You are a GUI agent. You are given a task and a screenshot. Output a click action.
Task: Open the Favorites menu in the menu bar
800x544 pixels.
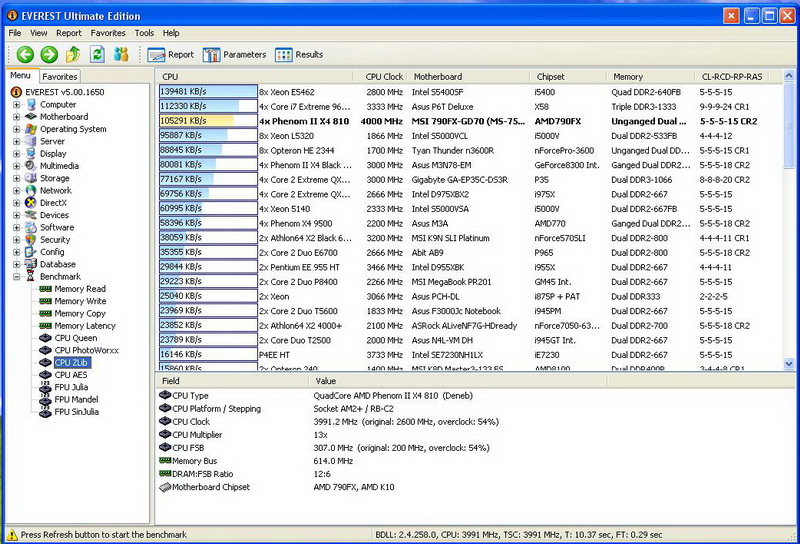pyautogui.click(x=108, y=33)
